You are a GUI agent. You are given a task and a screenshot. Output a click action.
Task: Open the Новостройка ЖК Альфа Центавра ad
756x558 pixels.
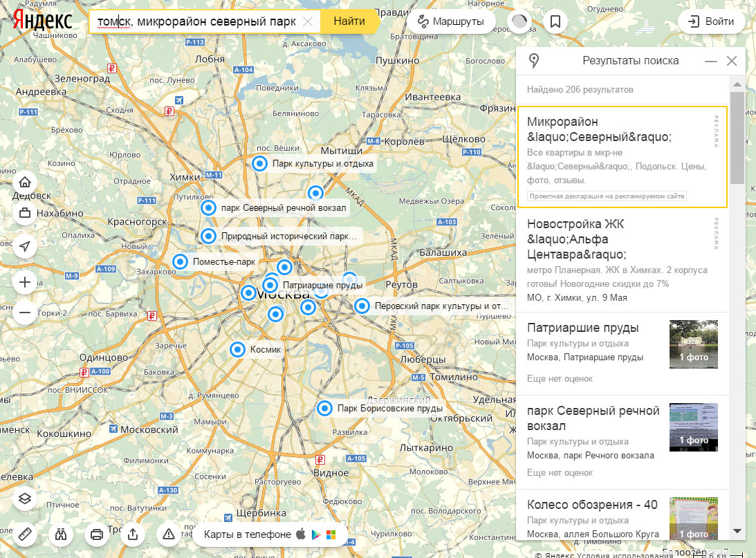[622, 261]
